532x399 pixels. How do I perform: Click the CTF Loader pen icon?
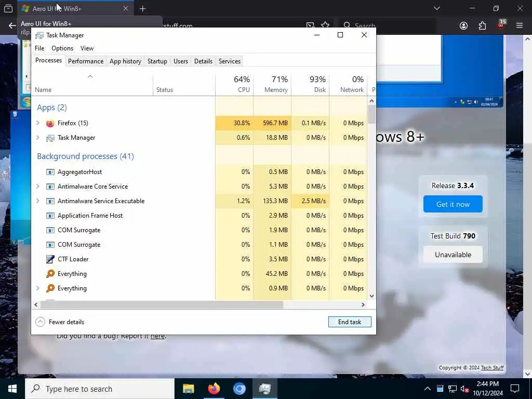coord(50,259)
